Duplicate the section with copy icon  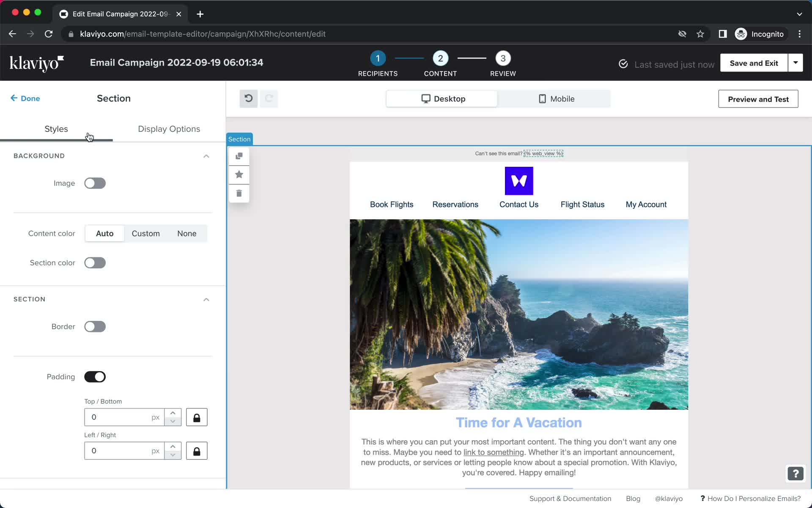(x=239, y=156)
